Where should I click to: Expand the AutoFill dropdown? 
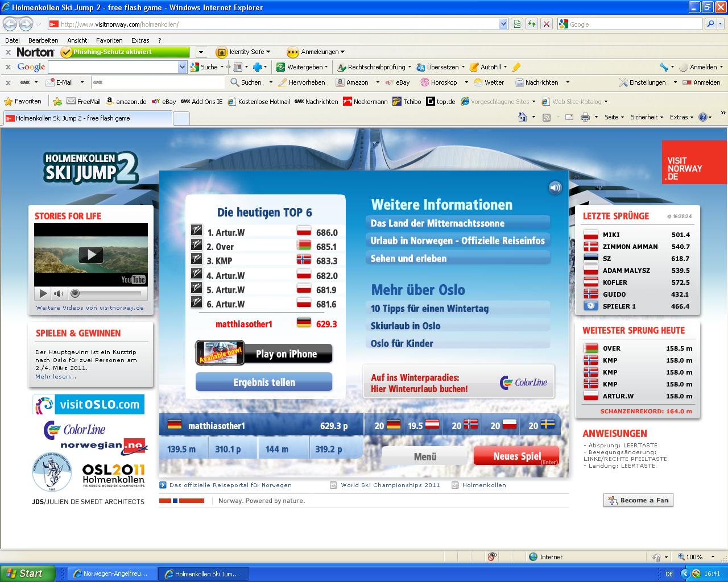506,67
